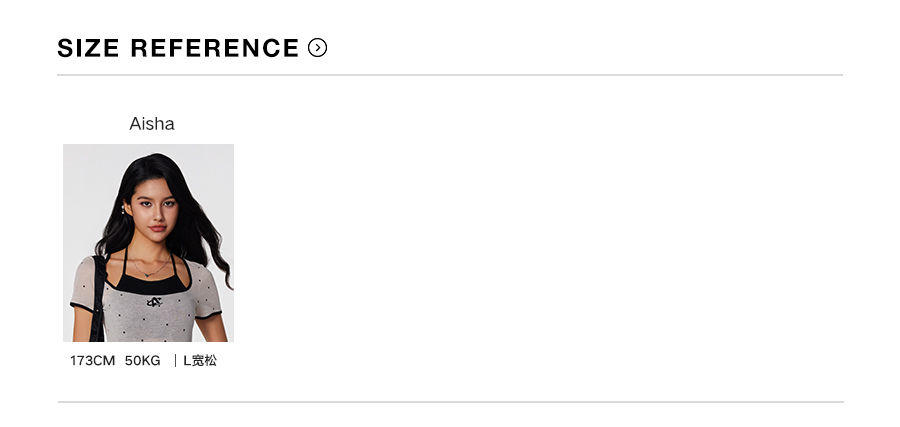Open Aisha's model photo thumbnail
This screenshot has width=900, height=427.
point(148,243)
